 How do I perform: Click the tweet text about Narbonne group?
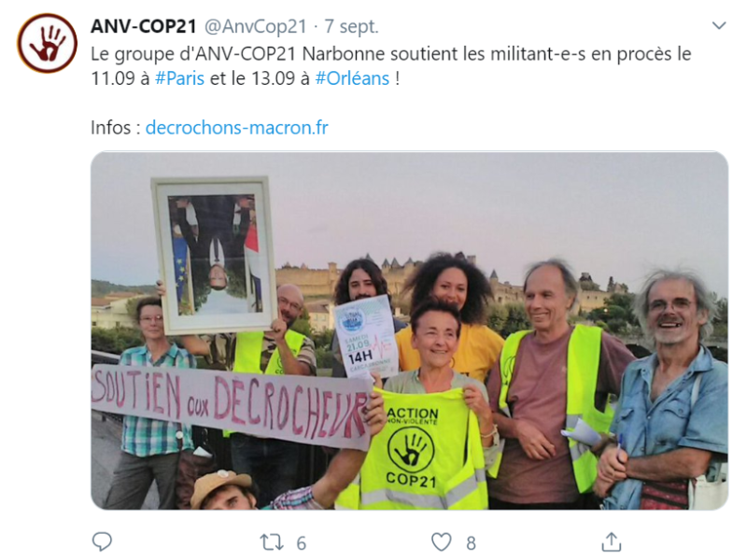[x=390, y=65]
